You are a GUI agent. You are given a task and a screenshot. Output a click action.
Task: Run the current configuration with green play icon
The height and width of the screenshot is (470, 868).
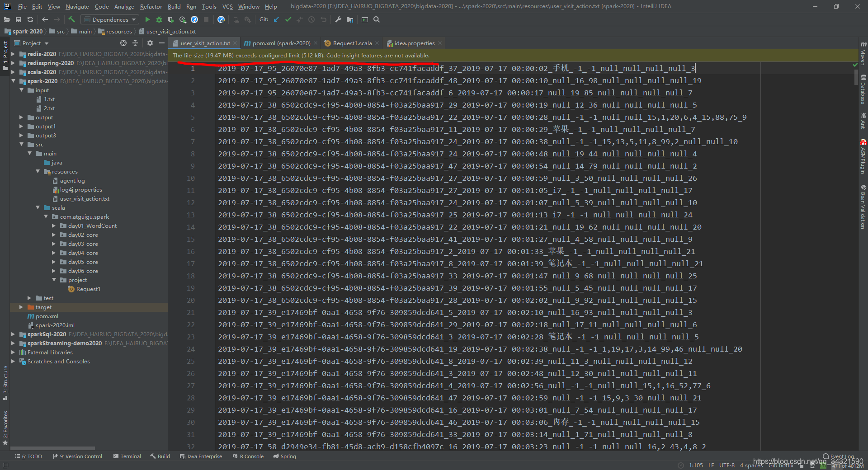[x=147, y=19]
